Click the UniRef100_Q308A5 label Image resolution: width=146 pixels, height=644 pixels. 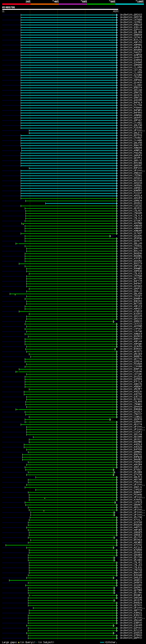[x=131, y=62]
